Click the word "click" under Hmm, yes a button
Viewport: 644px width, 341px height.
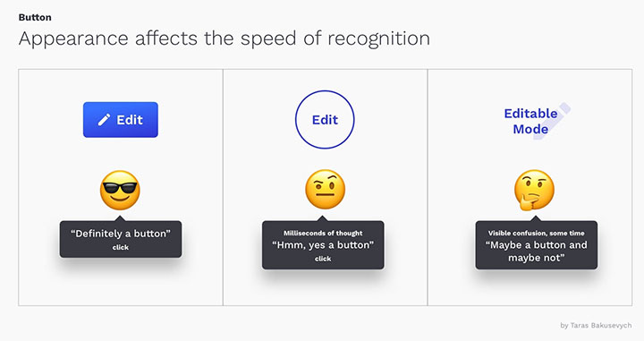[323, 259]
